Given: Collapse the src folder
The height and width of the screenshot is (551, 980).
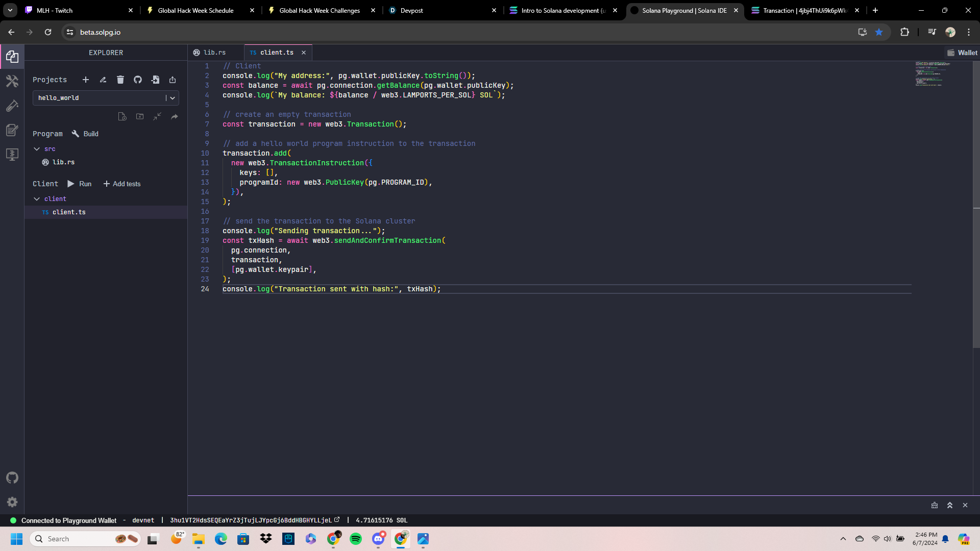Looking at the screenshot, I should 37,148.
